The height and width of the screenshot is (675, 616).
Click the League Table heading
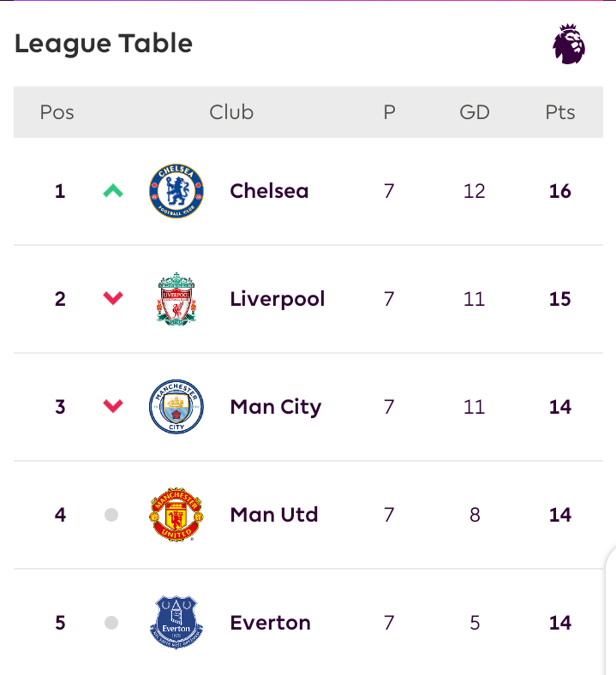[x=104, y=44]
